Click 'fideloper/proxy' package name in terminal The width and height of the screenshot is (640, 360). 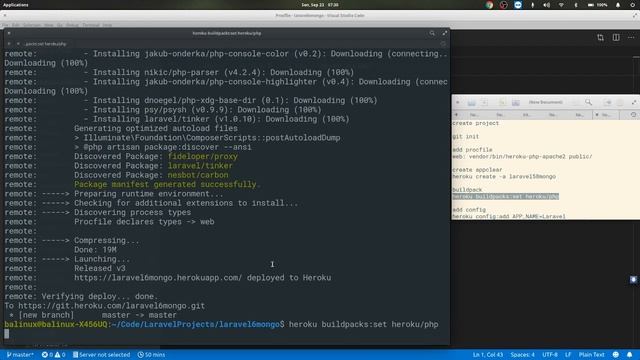click(202, 156)
